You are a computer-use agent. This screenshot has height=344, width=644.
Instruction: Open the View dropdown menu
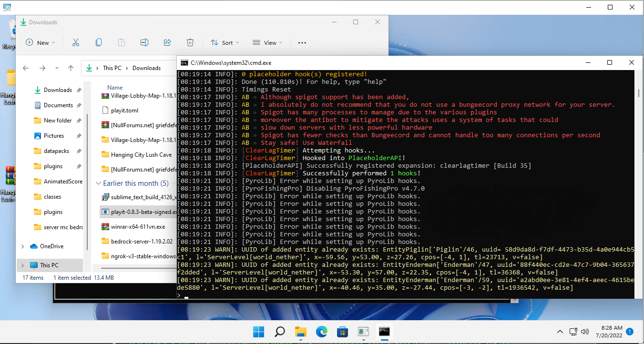pos(267,42)
